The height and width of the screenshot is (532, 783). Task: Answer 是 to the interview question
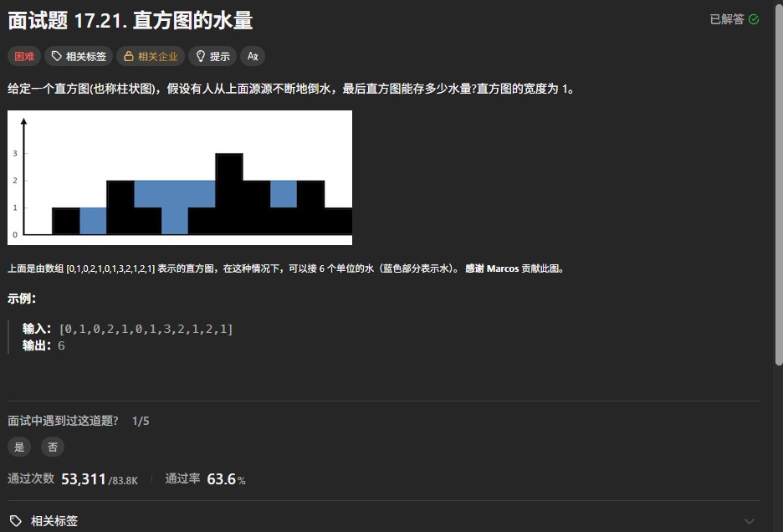coord(19,447)
